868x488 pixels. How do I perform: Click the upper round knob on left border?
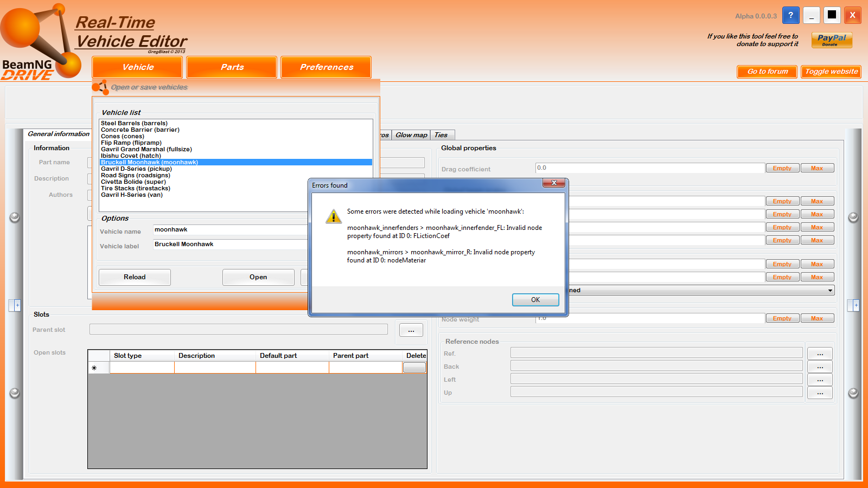[15, 217]
